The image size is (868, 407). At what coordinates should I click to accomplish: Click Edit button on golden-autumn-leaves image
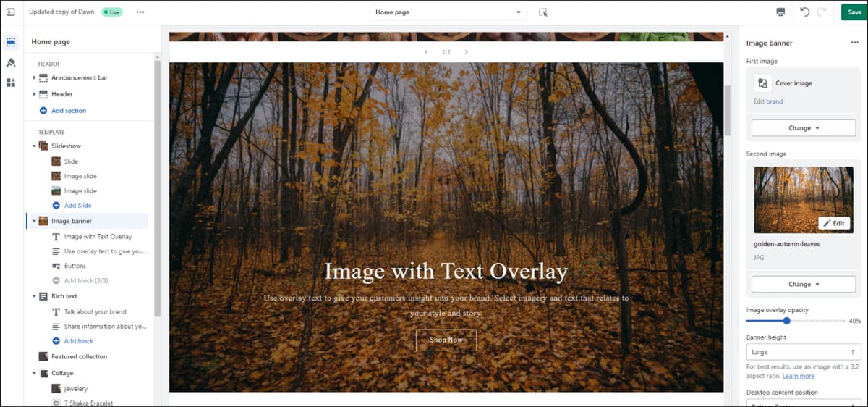coord(833,224)
